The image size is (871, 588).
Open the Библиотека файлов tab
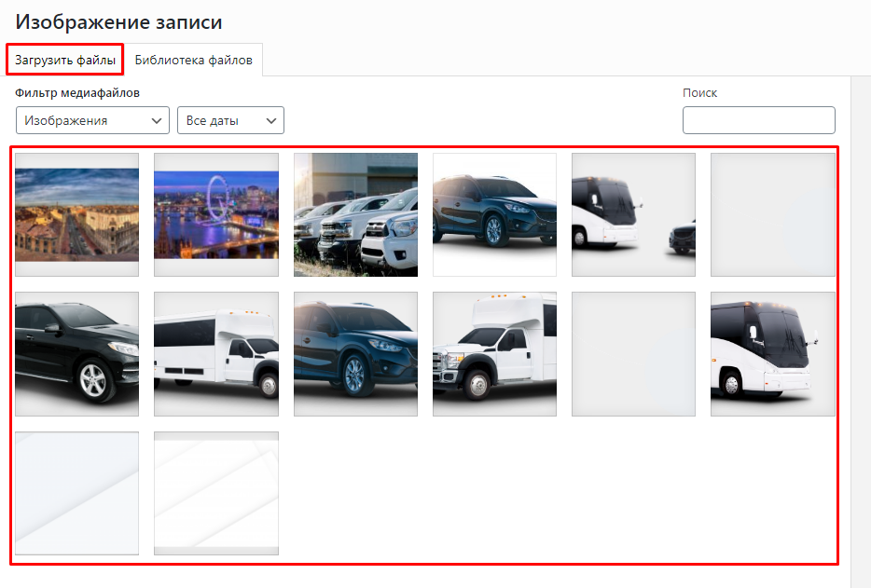point(194,61)
